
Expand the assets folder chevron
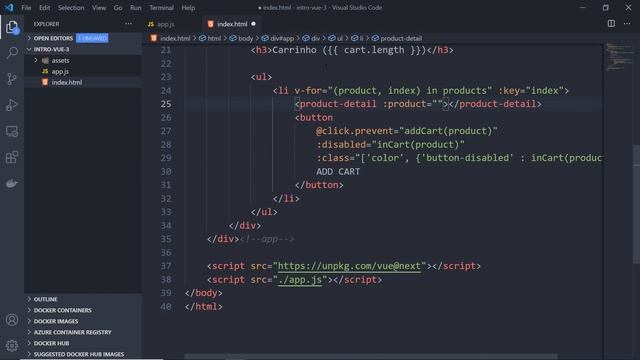pyautogui.click(x=36, y=60)
